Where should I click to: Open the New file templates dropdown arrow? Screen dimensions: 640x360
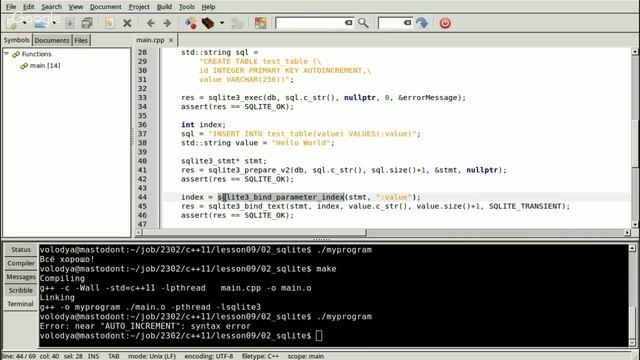click(x=24, y=23)
